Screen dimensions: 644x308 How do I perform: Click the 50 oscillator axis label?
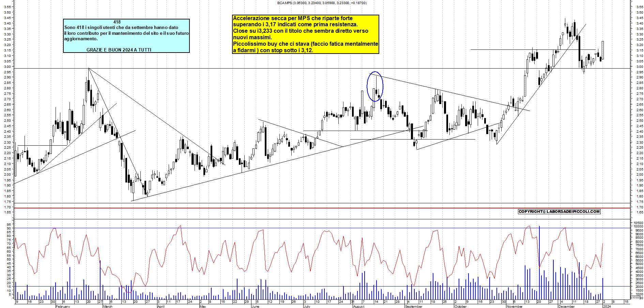(9, 260)
